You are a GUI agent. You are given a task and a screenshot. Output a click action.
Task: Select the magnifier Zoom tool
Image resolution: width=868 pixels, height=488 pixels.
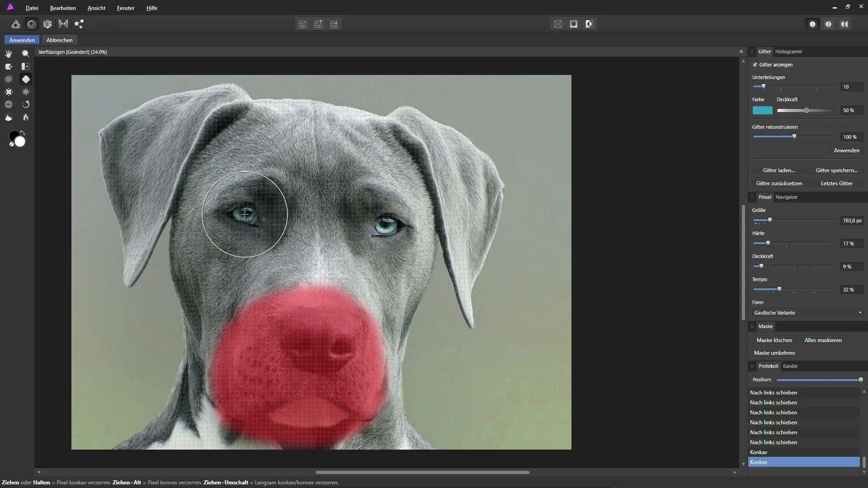coord(26,54)
